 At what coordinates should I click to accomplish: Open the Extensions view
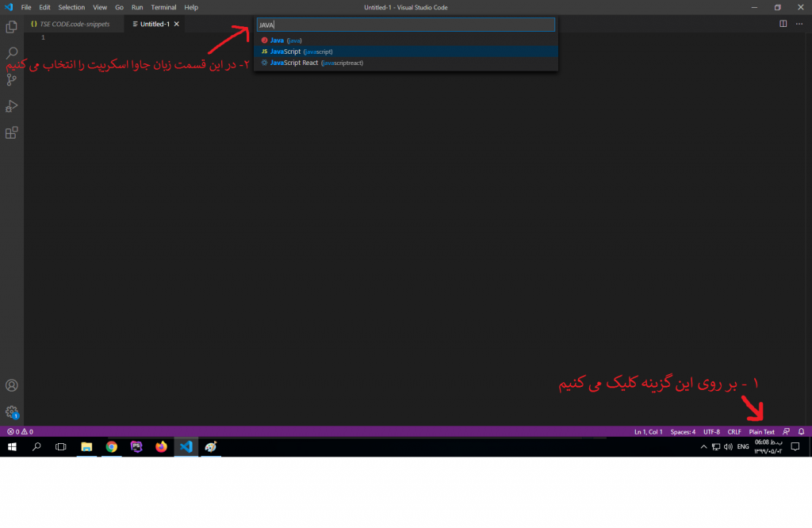[11, 132]
